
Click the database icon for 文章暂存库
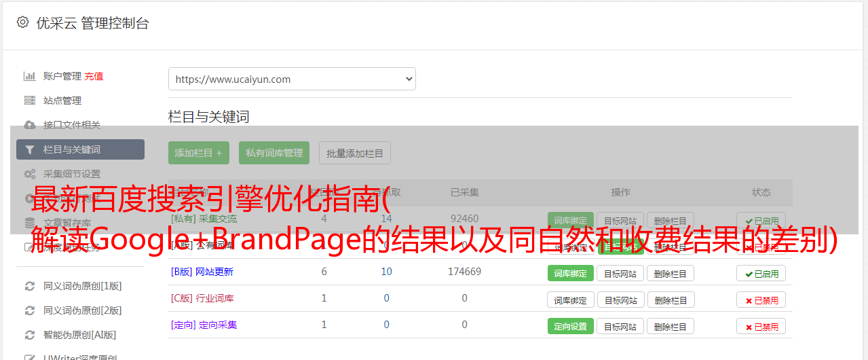click(29, 223)
